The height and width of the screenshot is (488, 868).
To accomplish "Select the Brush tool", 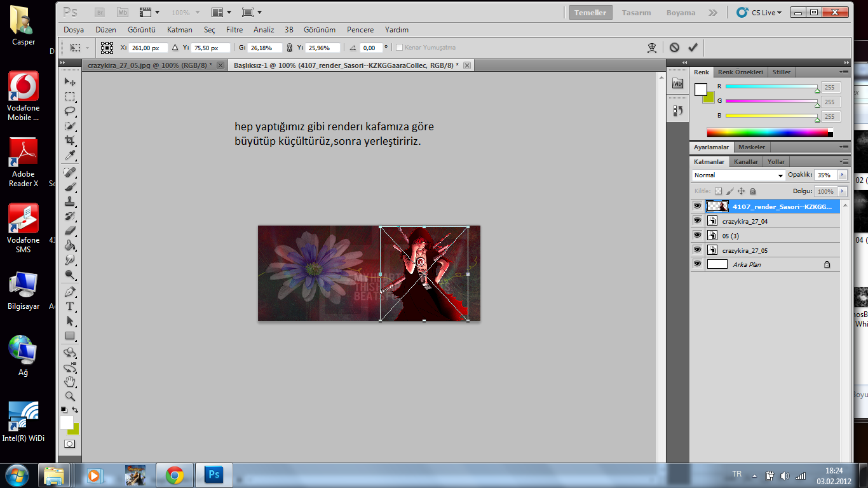I will pyautogui.click(x=70, y=187).
